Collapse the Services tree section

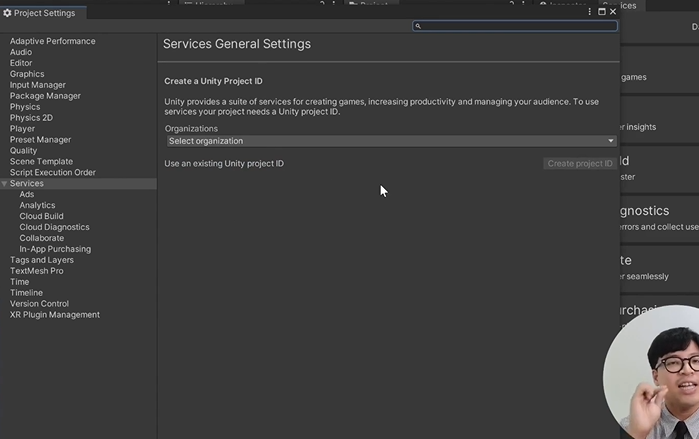(x=4, y=184)
